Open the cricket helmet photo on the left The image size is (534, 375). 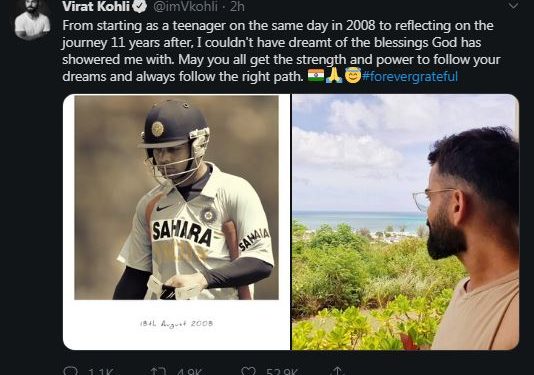pos(176,222)
